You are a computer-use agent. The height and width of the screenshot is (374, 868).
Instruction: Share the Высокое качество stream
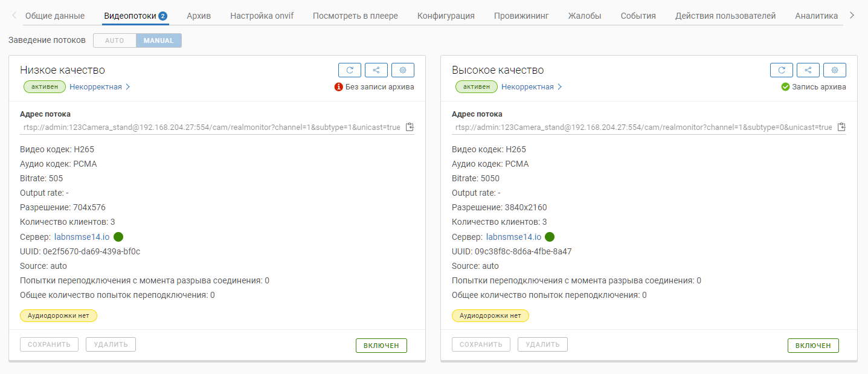(808, 70)
